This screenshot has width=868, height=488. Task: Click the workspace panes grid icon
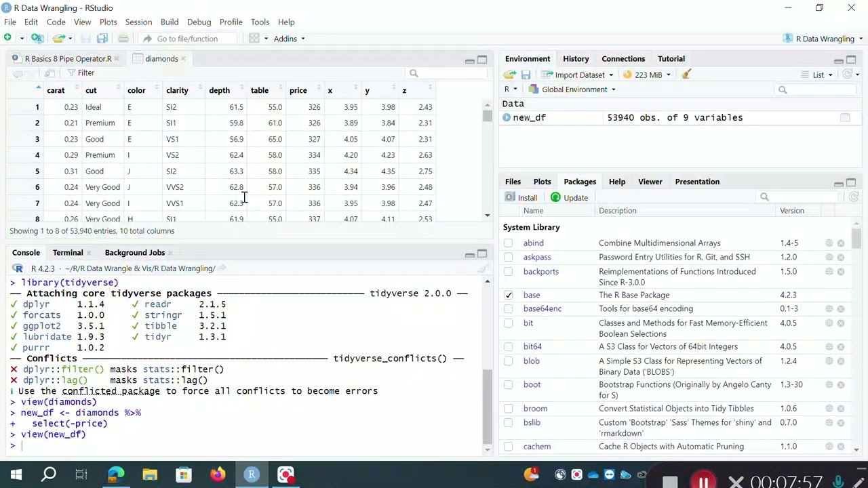(x=254, y=39)
